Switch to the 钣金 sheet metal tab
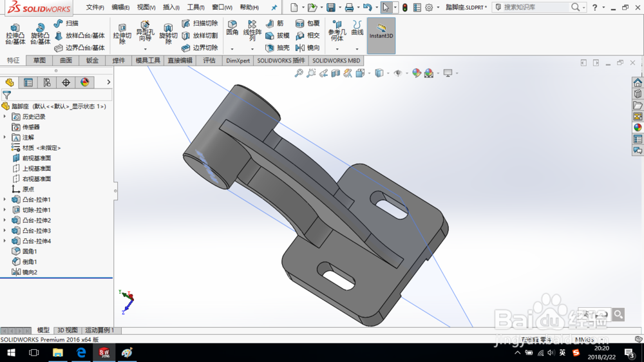This screenshot has height=362, width=644. [x=92, y=61]
